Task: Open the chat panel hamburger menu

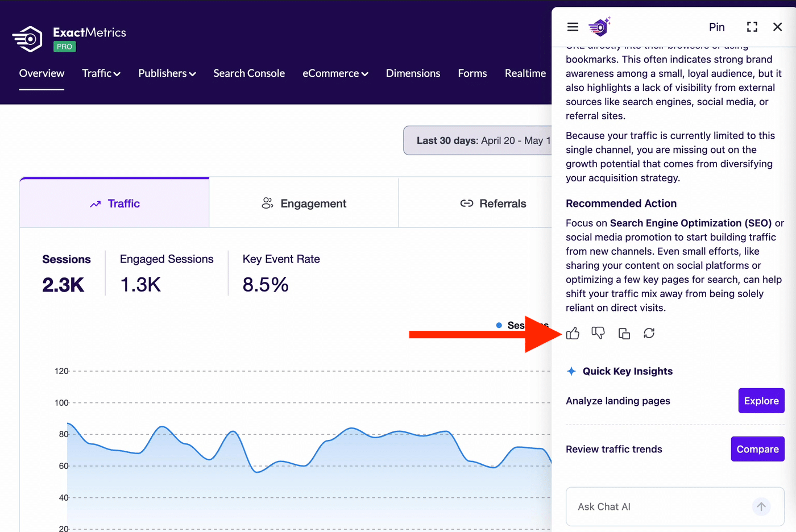Action: point(573,27)
